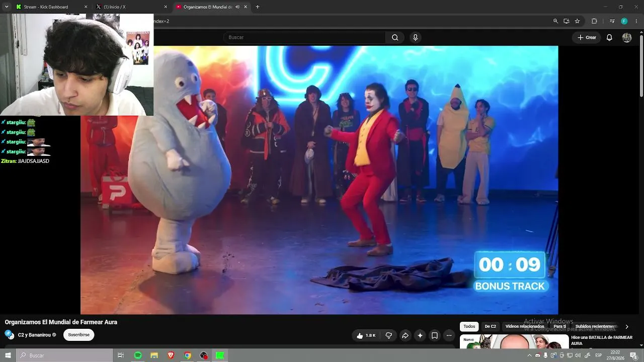Share the video using the arrow icon

click(x=405, y=335)
